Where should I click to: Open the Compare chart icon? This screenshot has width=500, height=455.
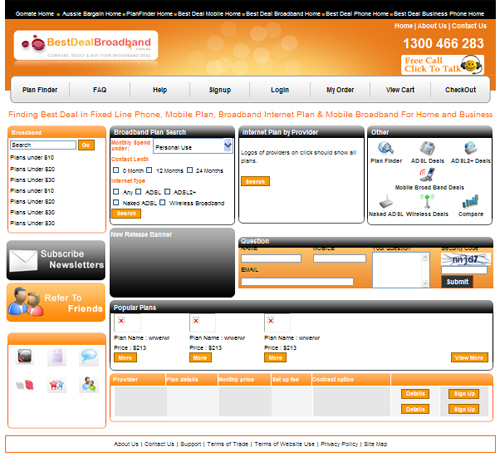[x=470, y=201]
